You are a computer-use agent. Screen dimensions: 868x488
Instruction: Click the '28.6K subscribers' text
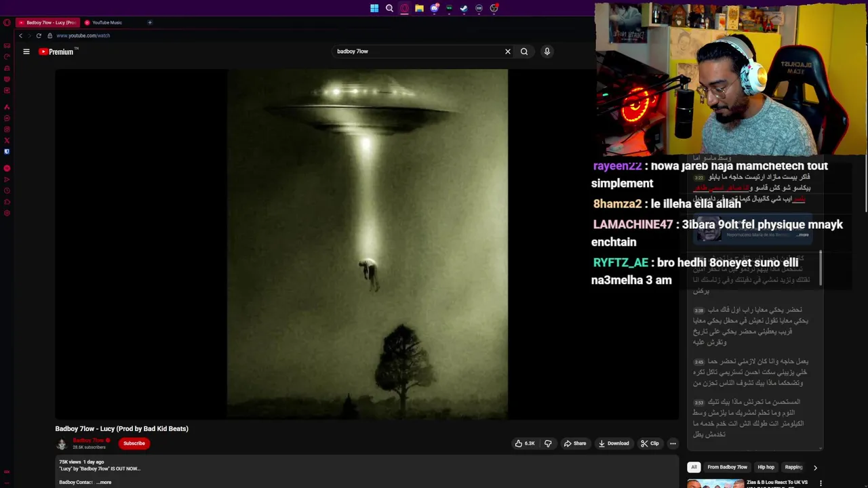pos(89,447)
